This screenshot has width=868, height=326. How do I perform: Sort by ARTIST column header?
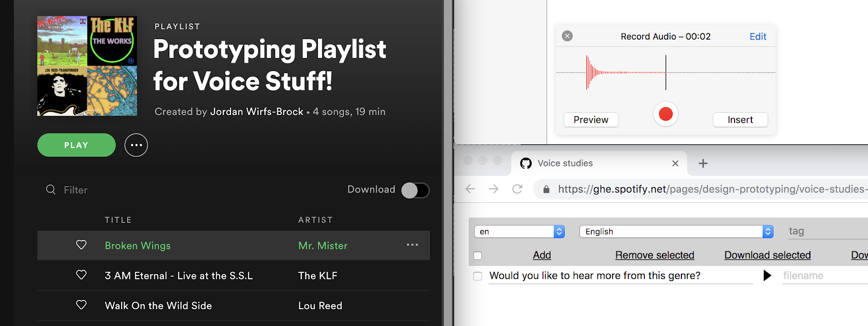coord(316,220)
